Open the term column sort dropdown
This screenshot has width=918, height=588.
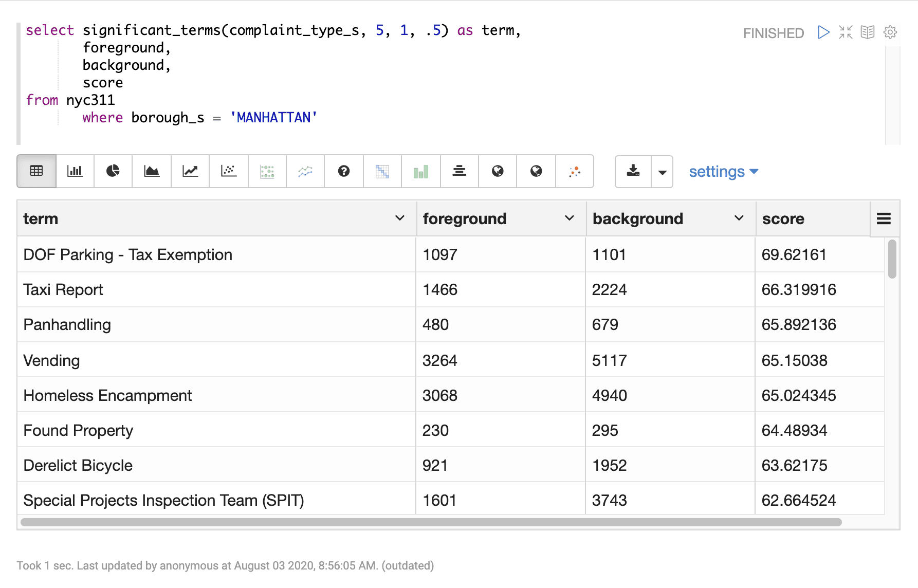click(399, 218)
